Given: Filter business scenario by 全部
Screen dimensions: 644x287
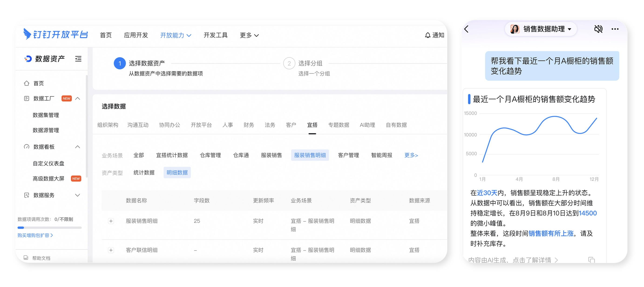Looking at the screenshot, I should click(139, 155).
